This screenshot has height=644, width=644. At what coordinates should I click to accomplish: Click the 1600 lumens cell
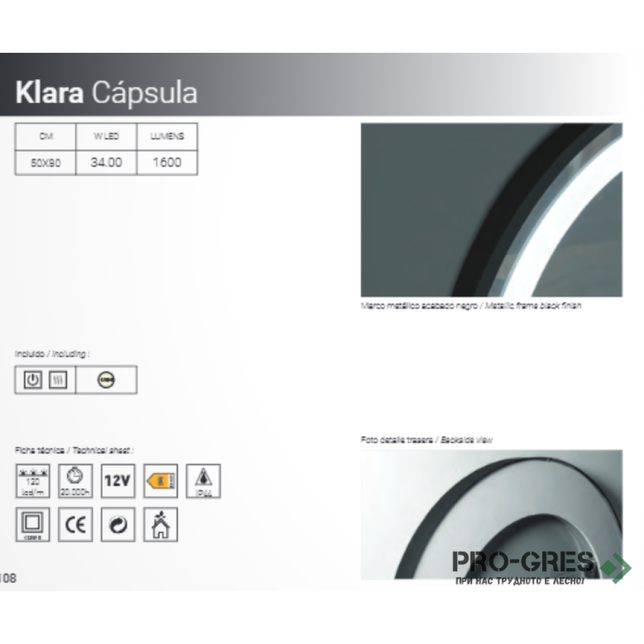167,163
